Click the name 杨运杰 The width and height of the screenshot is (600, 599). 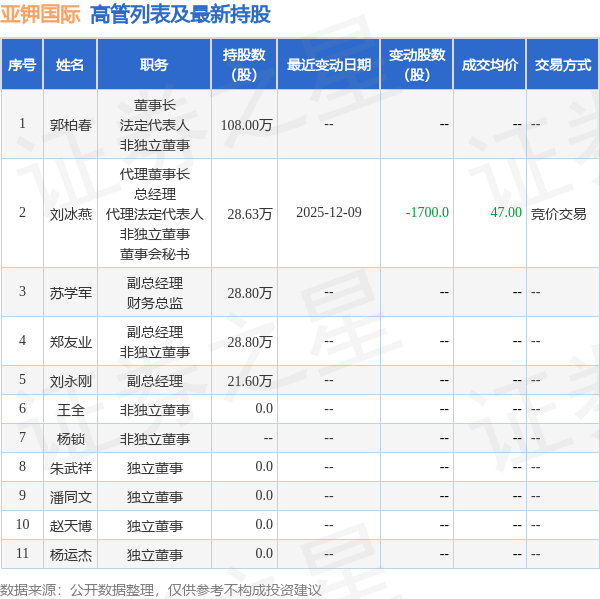pyautogui.click(x=71, y=555)
